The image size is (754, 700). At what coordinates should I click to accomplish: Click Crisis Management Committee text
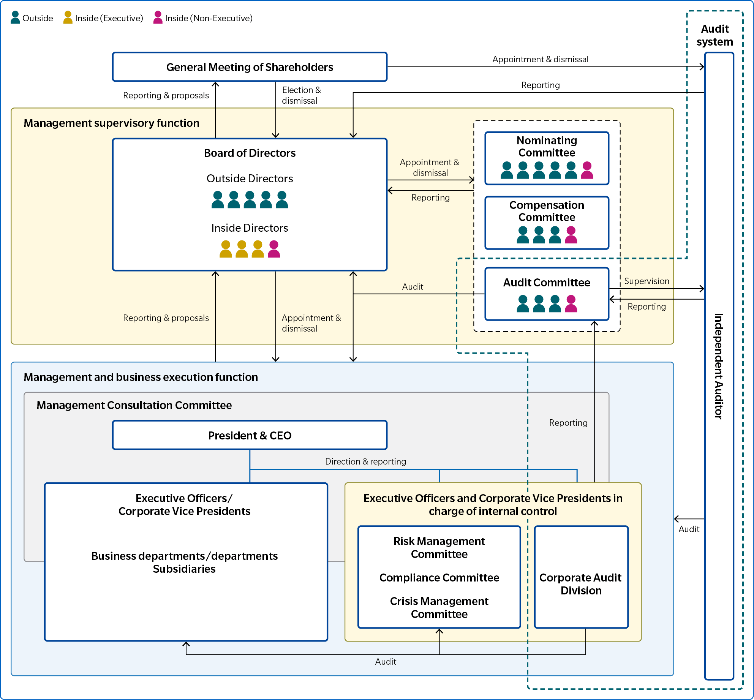tap(439, 608)
